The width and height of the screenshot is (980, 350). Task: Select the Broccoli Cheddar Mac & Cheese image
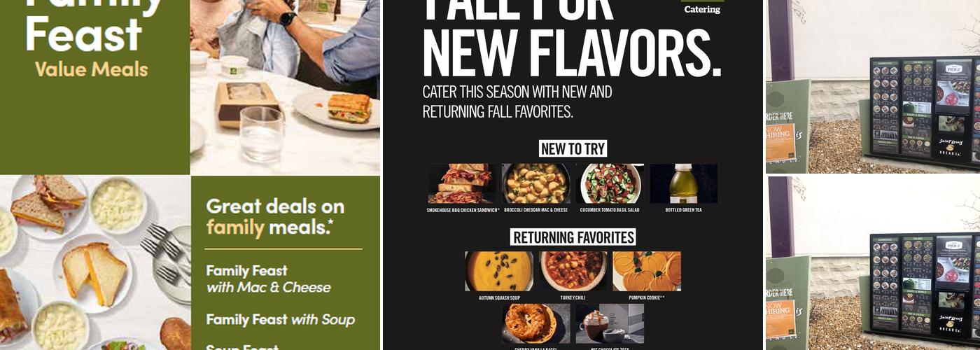coord(536,183)
